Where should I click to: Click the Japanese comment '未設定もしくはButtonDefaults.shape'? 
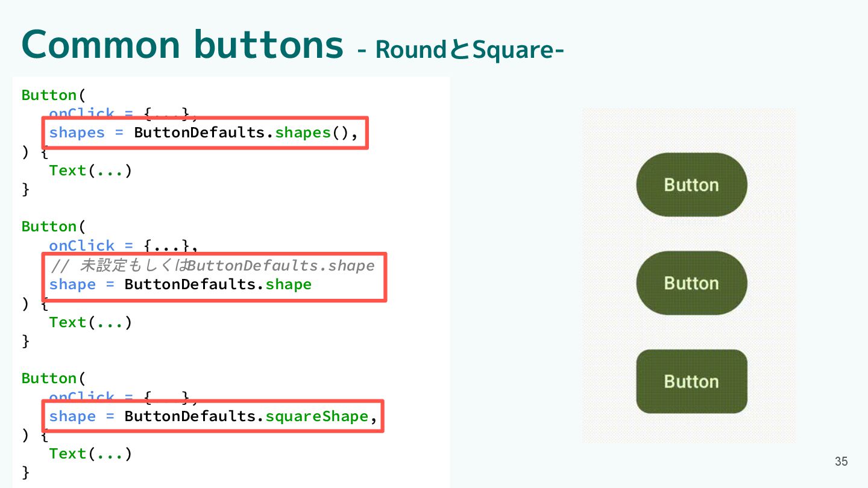227,265
